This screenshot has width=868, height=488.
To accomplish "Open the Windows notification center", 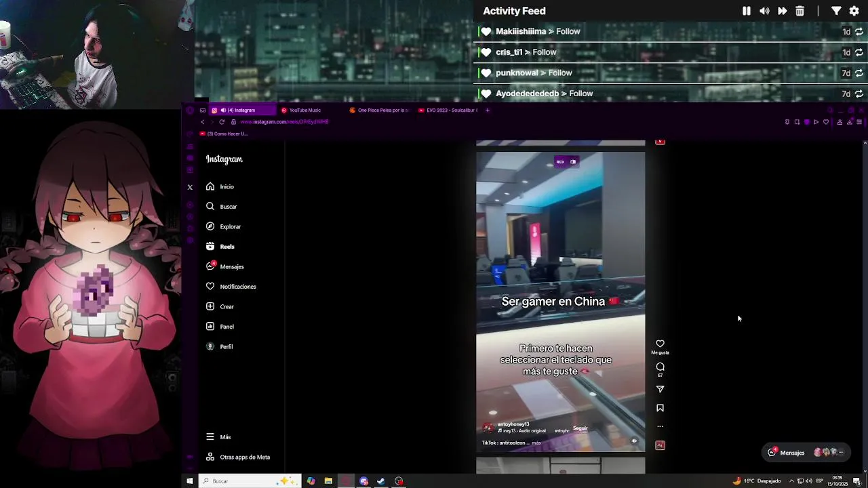I will point(857,481).
